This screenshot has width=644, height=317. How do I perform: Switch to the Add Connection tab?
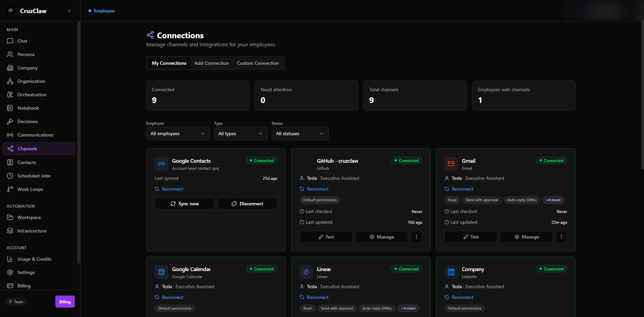click(212, 63)
